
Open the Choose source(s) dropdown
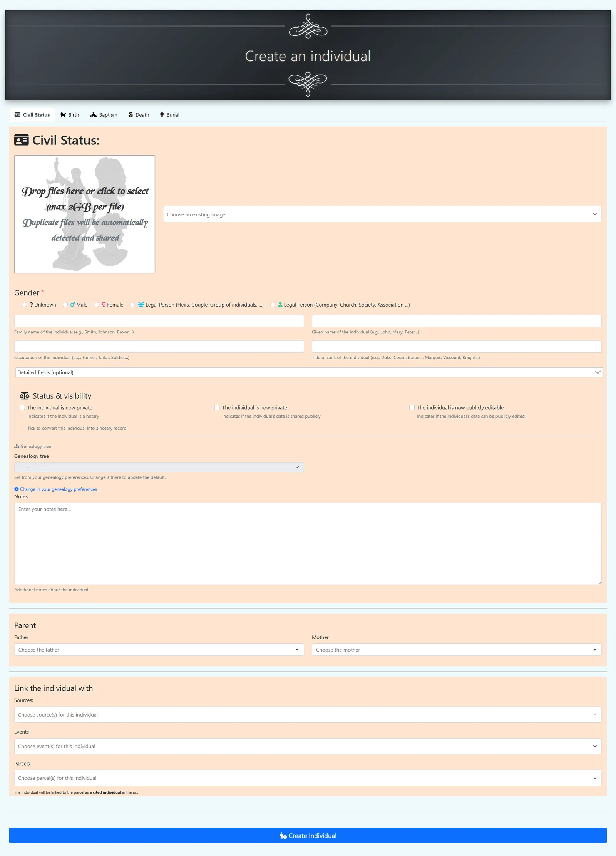tap(308, 715)
